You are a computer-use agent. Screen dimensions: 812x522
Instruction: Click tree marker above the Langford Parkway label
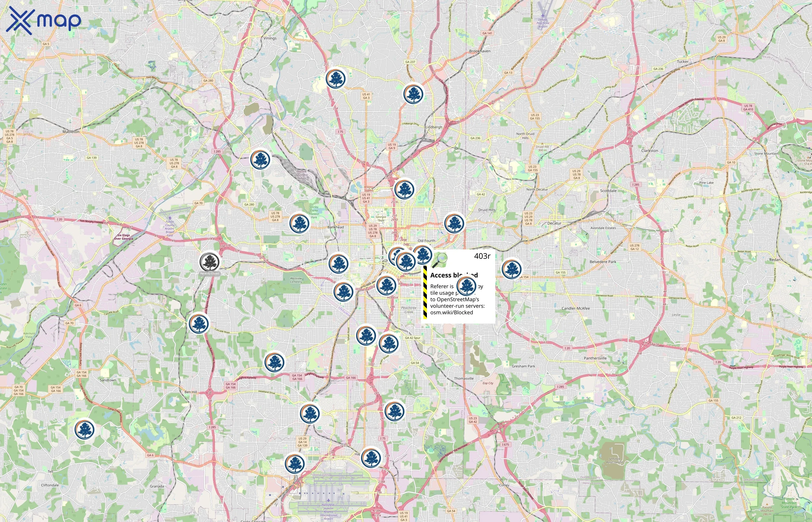click(x=274, y=362)
